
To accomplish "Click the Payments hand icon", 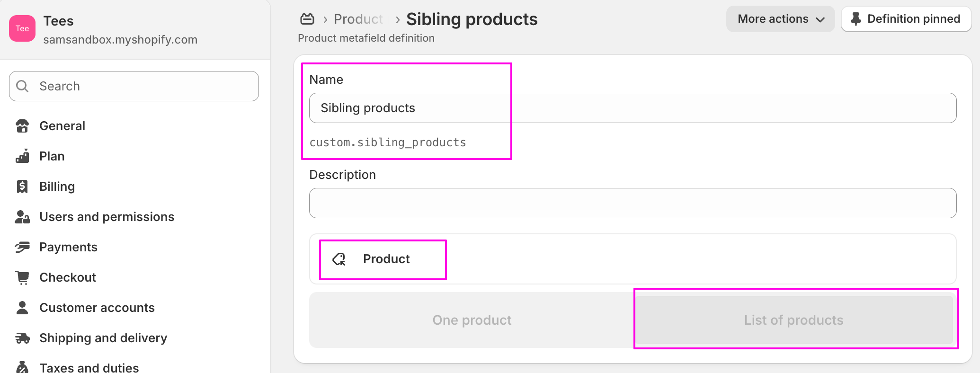I will pyautogui.click(x=22, y=247).
